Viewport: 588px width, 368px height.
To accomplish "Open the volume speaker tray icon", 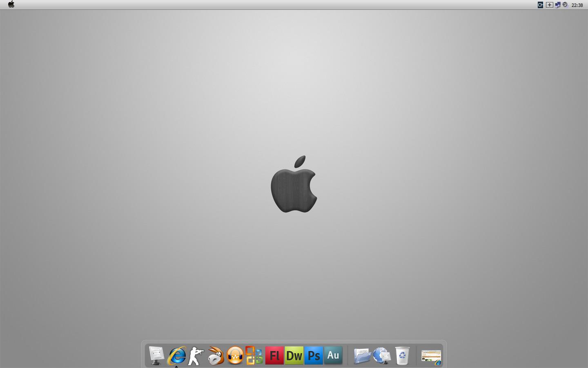I will coord(565,5).
